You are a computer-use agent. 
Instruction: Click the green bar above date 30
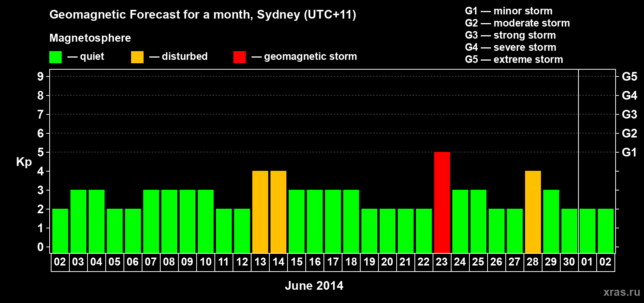coord(569,231)
